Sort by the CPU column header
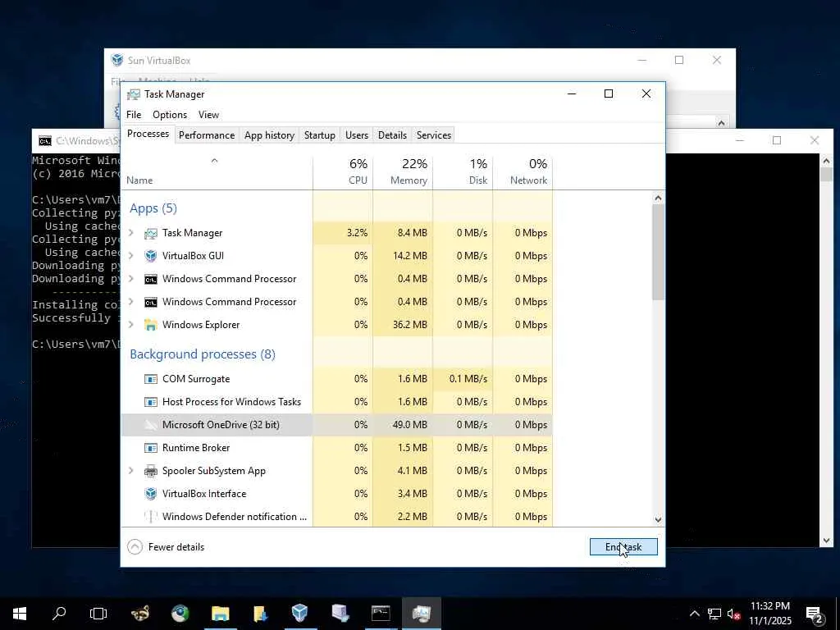The width and height of the screenshot is (840, 630). pos(343,171)
